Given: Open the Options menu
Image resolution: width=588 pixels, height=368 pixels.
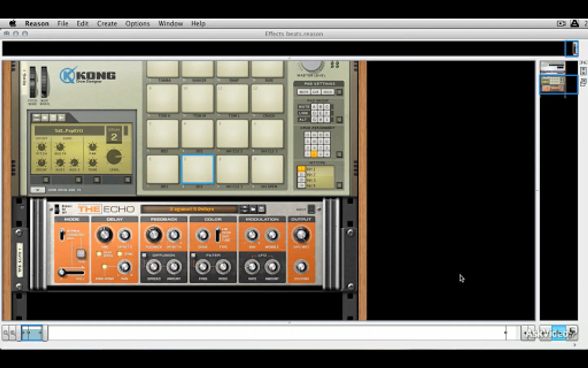Looking at the screenshot, I should pos(138,24).
